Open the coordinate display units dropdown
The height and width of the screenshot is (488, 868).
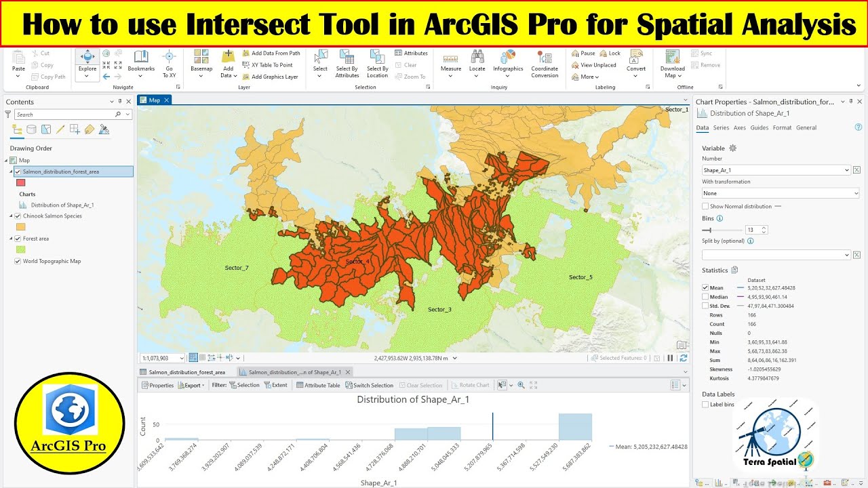coord(454,358)
